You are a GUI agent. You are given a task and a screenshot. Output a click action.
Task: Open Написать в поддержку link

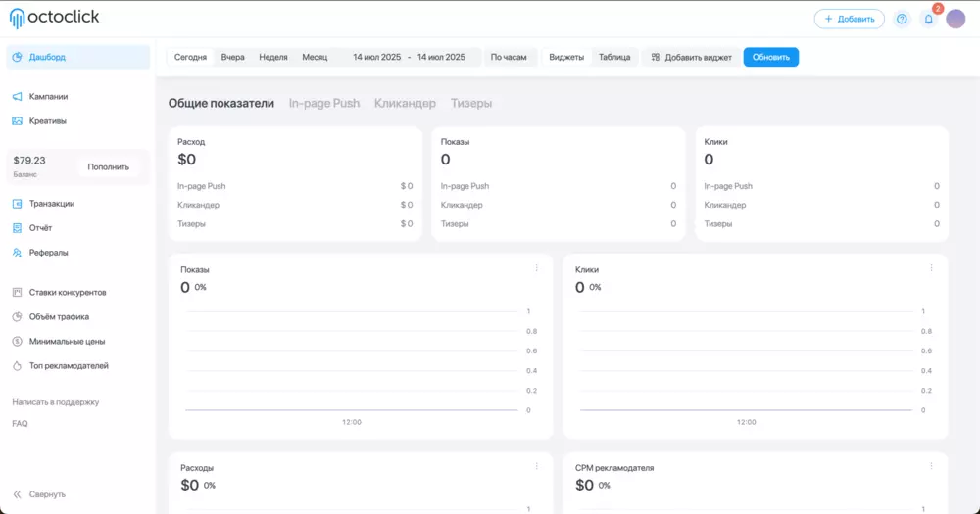(x=56, y=402)
